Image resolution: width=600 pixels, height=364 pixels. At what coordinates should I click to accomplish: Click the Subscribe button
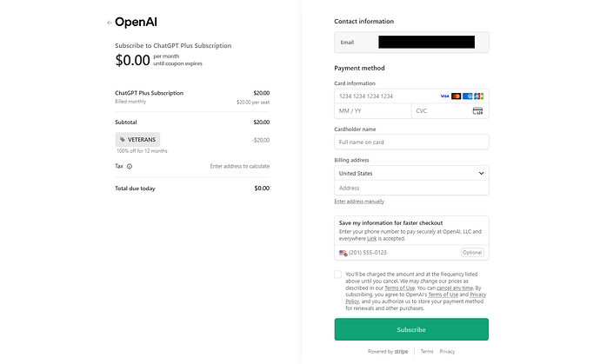tap(411, 329)
